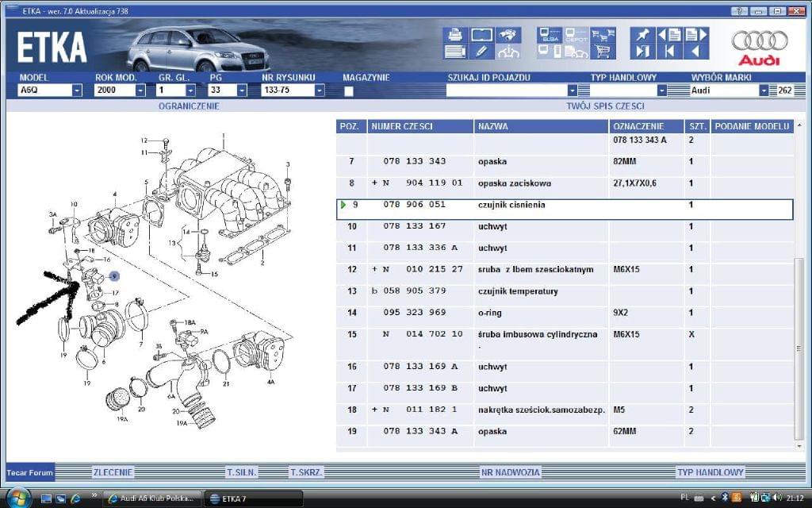Open the volume tray icon
This screenshot has width=812, height=508.
click(777, 498)
